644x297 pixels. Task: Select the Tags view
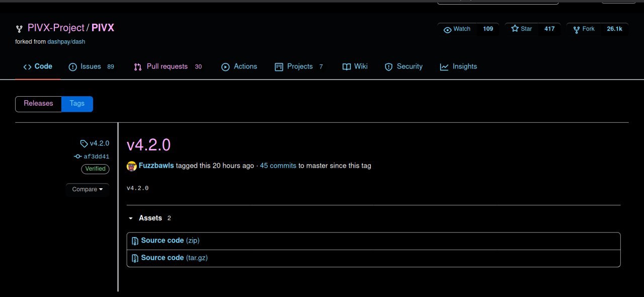coord(77,104)
